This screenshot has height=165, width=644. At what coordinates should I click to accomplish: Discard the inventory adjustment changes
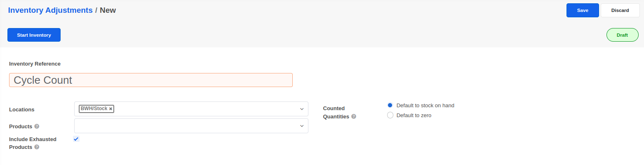620,10
